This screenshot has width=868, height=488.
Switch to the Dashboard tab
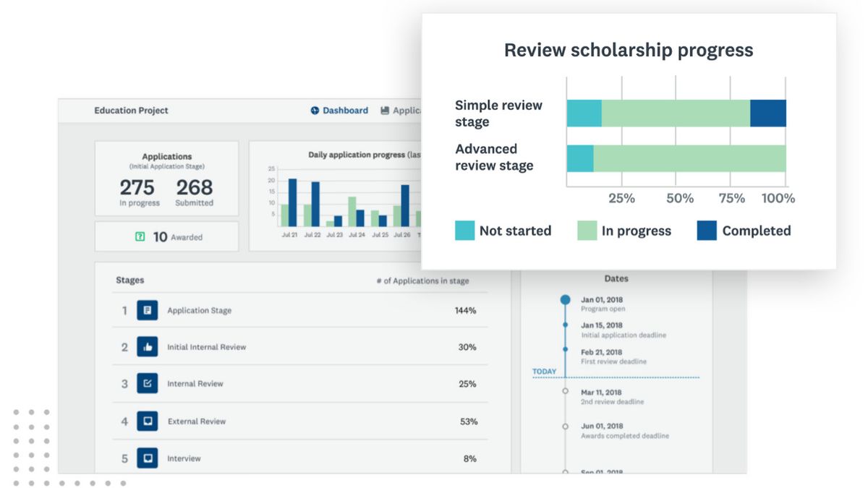click(340, 110)
